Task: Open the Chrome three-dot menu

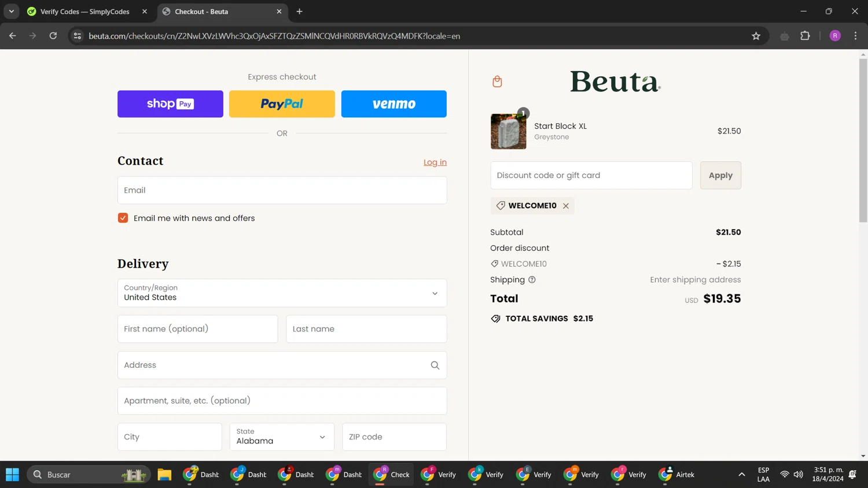Action: tap(855, 36)
